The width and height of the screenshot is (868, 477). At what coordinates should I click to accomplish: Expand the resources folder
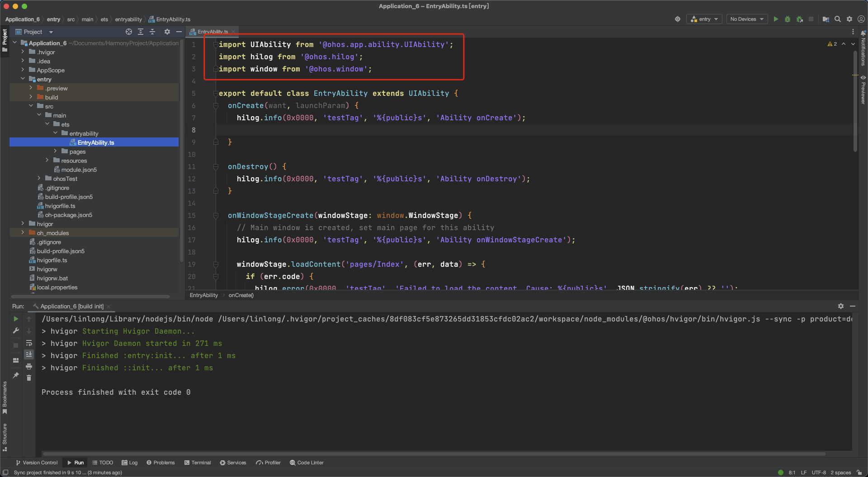click(47, 161)
